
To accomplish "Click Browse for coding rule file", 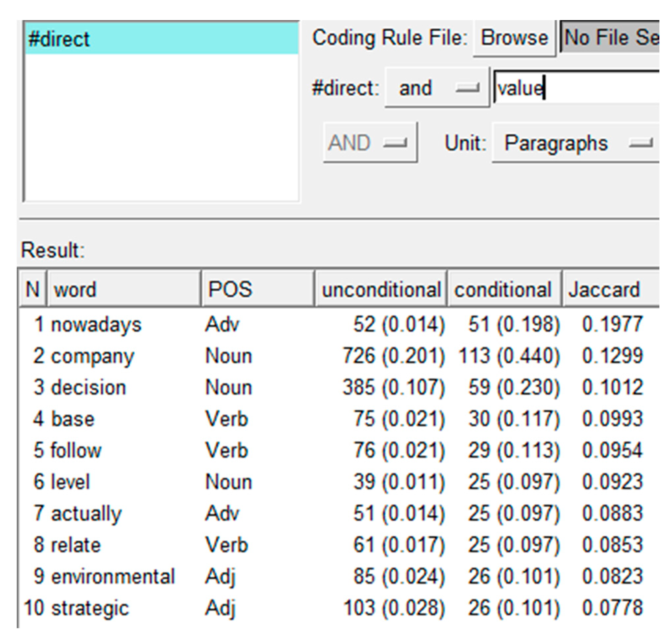I will (x=514, y=38).
